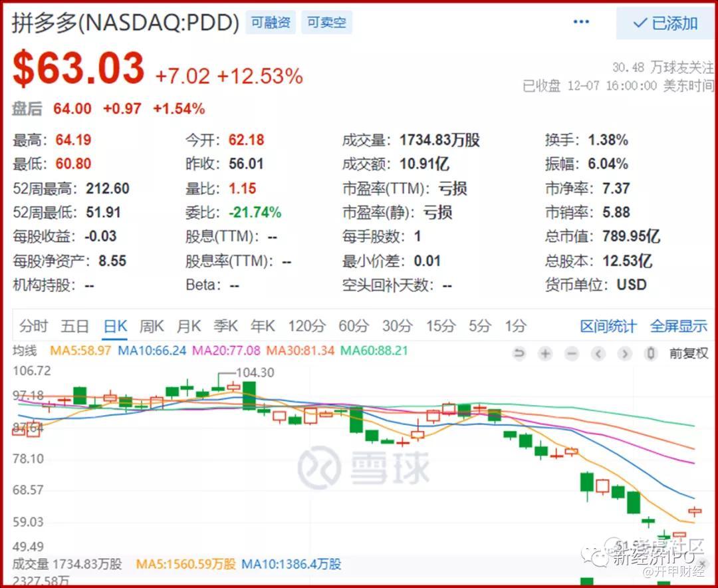Select the 月K chart tab
Image resolution: width=718 pixels, height=588 pixels.
[x=189, y=327]
